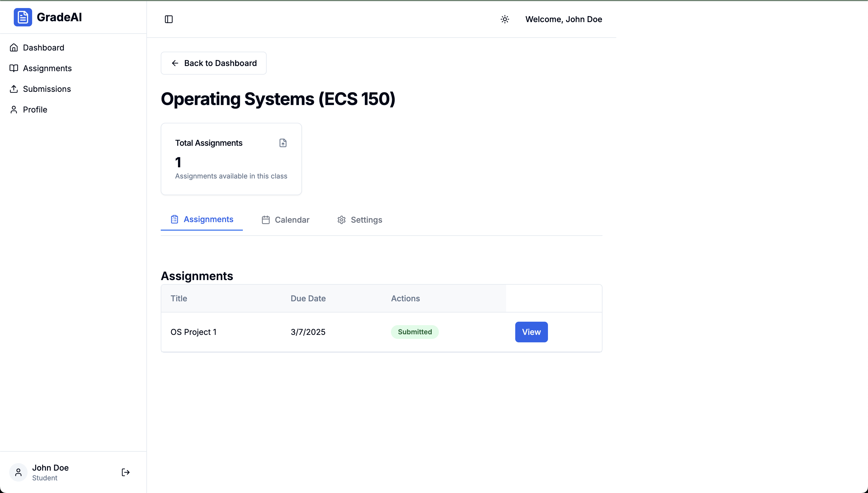The width and height of the screenshot is (868, 493).
Task: Switch to the Calendar tab
Action: click(286, 220)
